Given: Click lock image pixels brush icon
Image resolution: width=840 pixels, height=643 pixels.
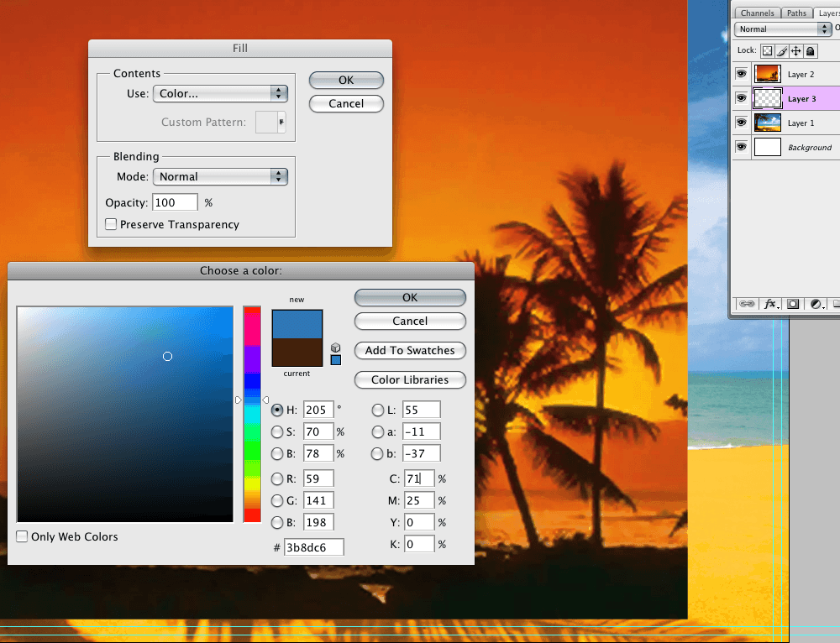Looking at the screenshot, I should 781,51.
